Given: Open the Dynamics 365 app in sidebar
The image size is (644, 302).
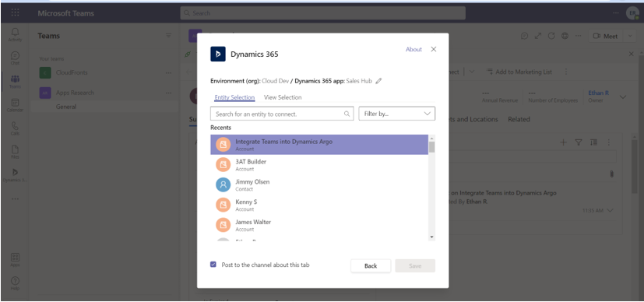Looking at the screenshot, I should (x=16, y=175).
